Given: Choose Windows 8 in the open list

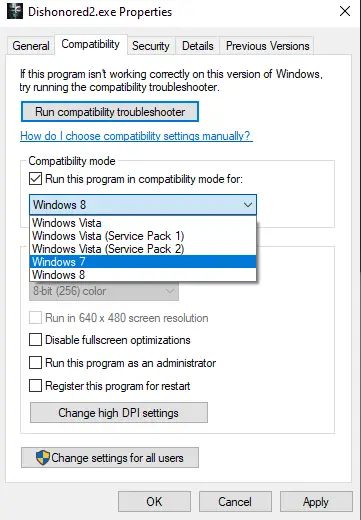Looking at the screenshot, I should (143, 275).
